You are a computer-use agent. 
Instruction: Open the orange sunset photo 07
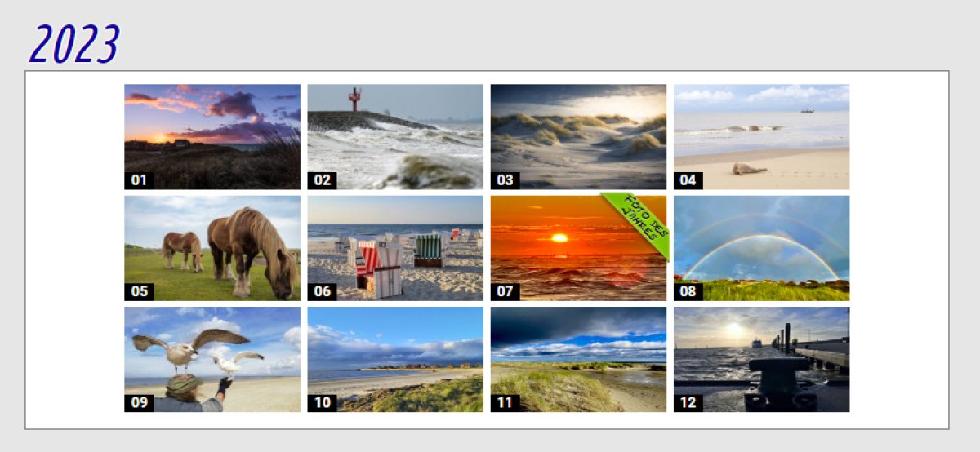tap(578, 248)
